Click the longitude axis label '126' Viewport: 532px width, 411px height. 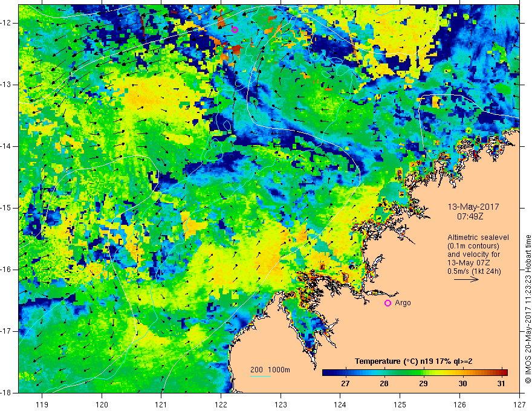459,404
